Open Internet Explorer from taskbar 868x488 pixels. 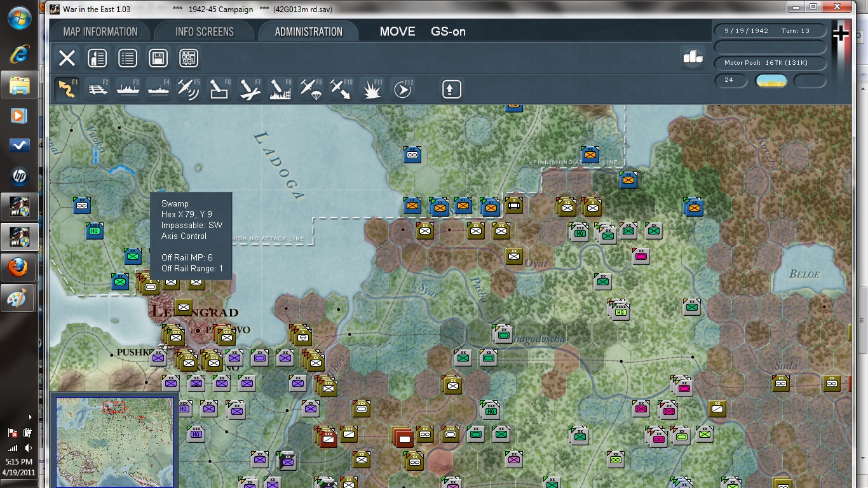tap(19, 55)
